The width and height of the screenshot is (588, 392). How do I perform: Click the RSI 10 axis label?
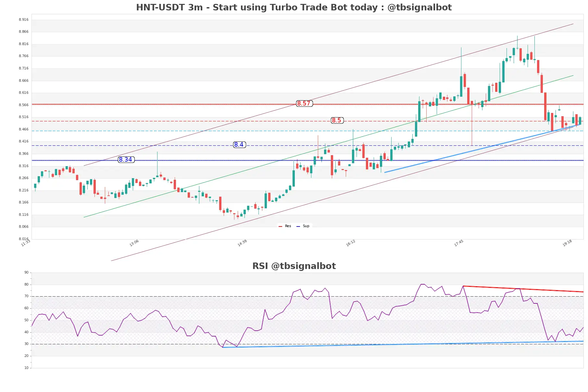pyautogui.click(x=27, y=368)
